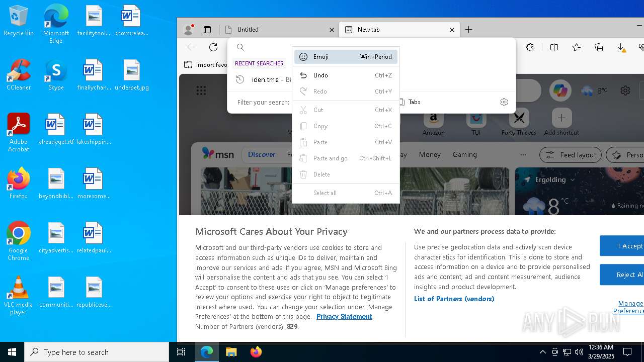Choose Emoji from context menu
Screen dimensions: 644x362
[x=346, y=57]
